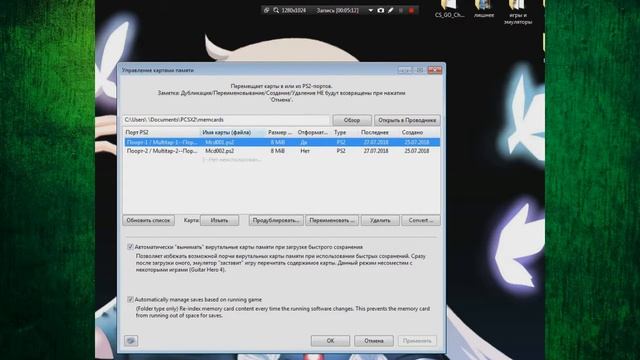The width and height of the screenshot is (640, 360).
Task: Click the «Да» formatted cell in the Mcd001 row
Action: coord(304,142)
